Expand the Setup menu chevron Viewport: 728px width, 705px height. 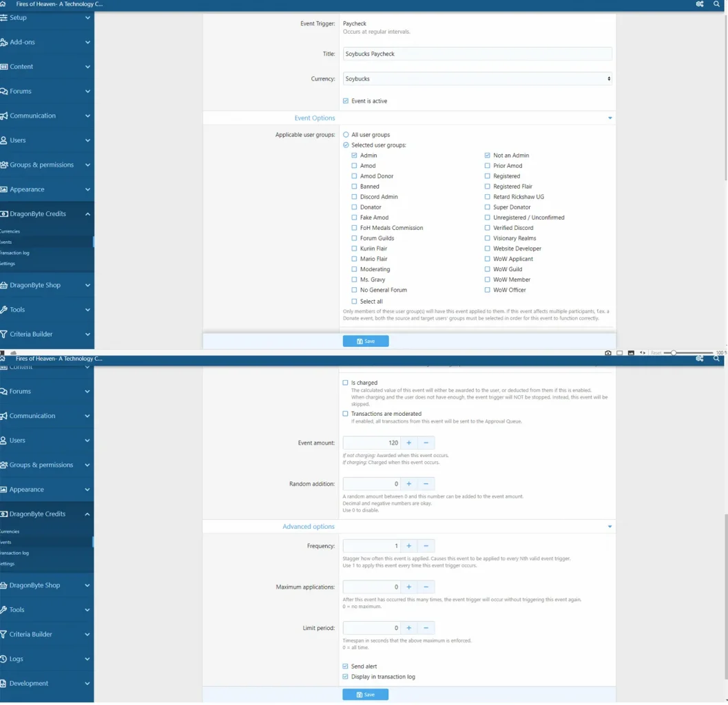(x=87, y=18)
